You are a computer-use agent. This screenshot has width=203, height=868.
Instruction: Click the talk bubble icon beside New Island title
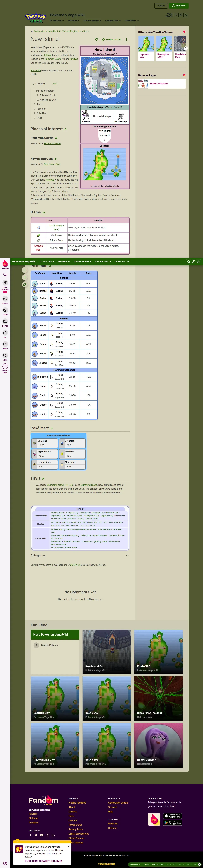(x=97, y=39)
